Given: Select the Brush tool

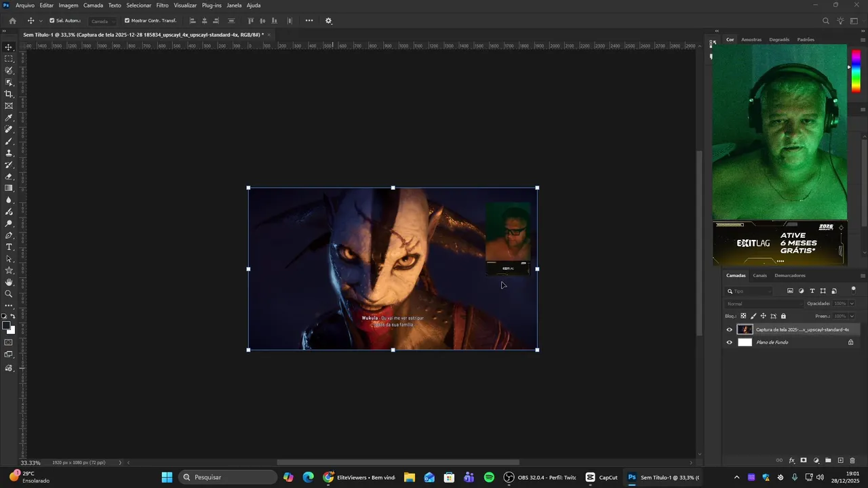Looking at the screenshot, I should (9, 141).
